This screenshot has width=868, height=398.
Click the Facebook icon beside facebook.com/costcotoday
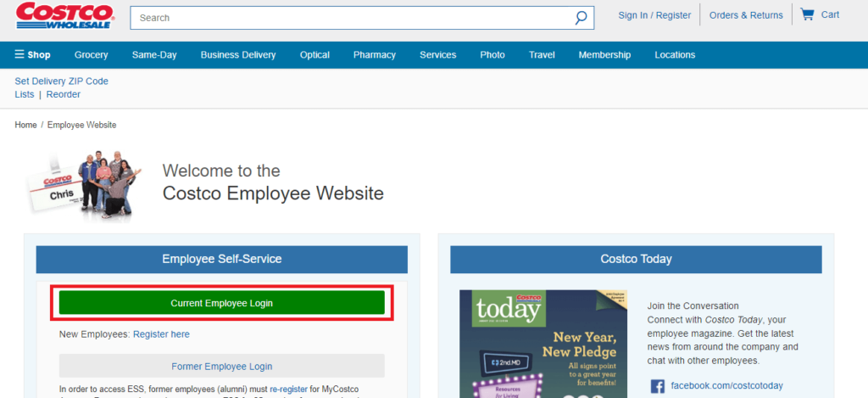(x=658, y=386)
